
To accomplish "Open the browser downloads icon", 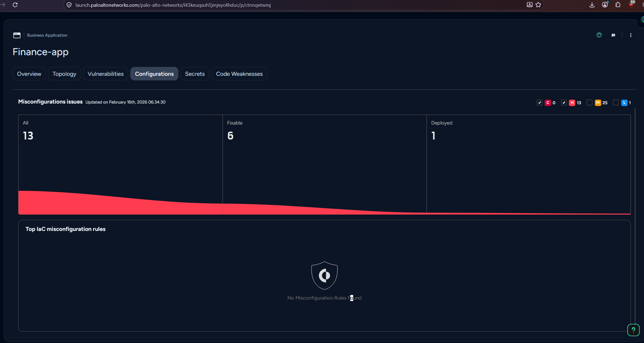I will click(592, 5).
